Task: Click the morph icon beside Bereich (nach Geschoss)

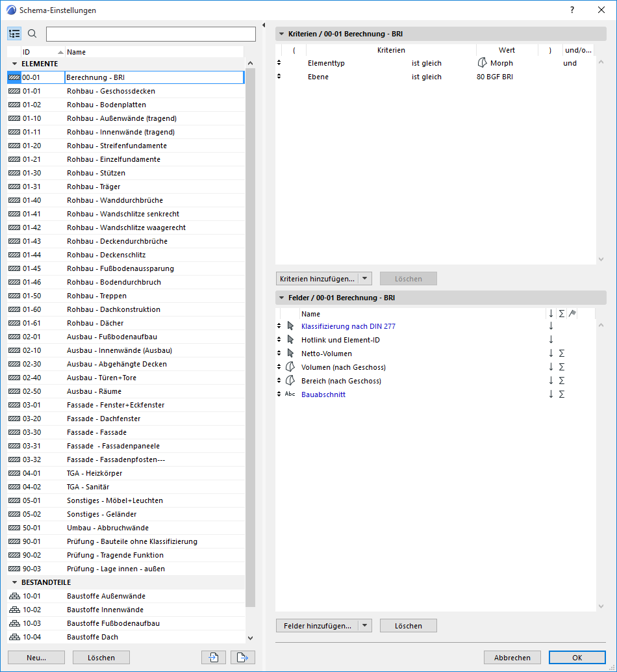Action: (290, 381)
